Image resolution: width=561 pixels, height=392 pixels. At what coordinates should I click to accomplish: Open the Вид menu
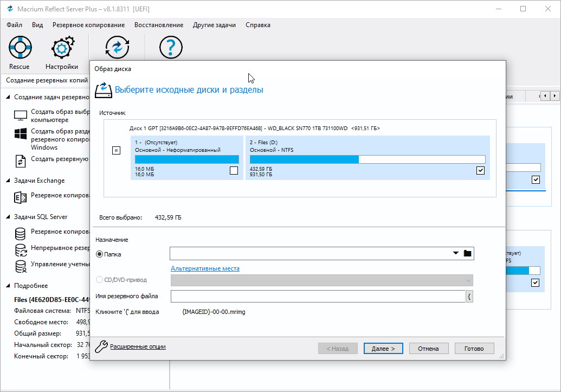pyautogui.click(x=37, y=25)
